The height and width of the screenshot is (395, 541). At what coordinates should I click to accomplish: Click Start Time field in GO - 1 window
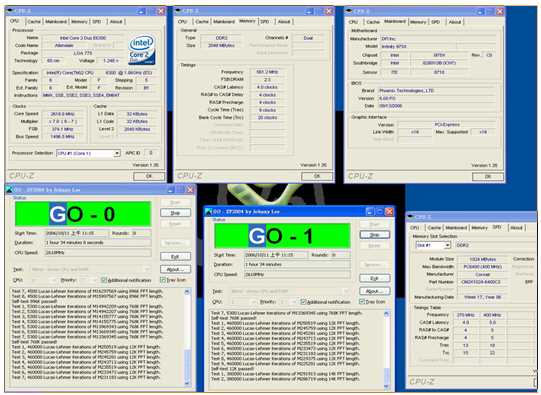pyautogui.click(x=275, y=255)
